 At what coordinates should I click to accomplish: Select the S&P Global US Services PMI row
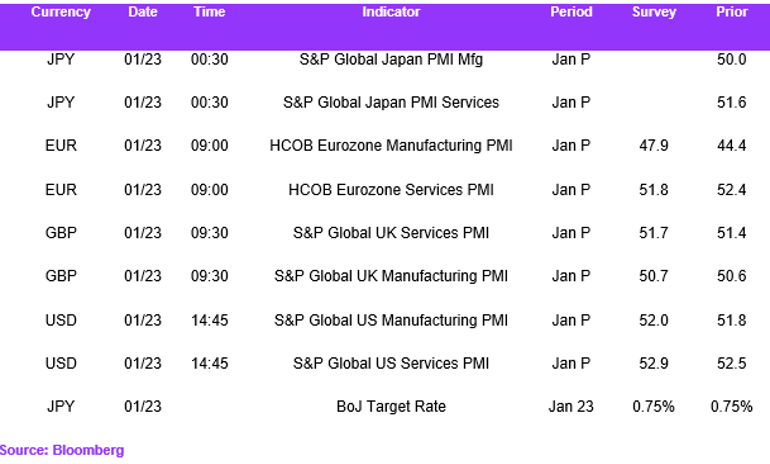385,363
